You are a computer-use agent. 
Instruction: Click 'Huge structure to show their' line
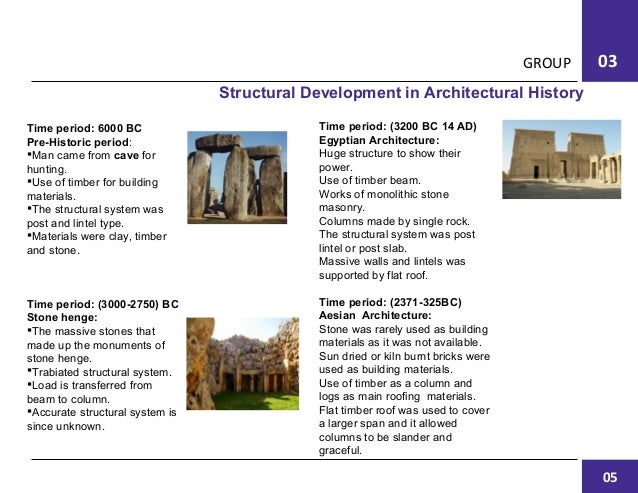390,153
